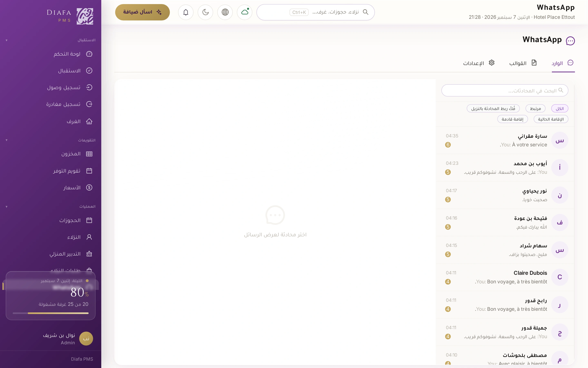Click the WhatsApp heading chat icon
The width and height of the screenshot is (588, 368).
pos(570,41)
